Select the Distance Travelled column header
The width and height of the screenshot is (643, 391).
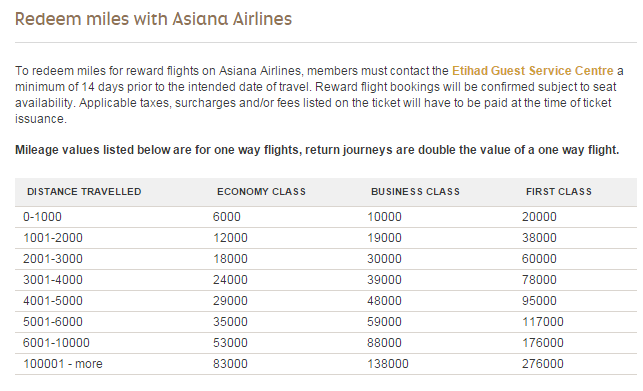pyautogui.click(x=84, y=192)
